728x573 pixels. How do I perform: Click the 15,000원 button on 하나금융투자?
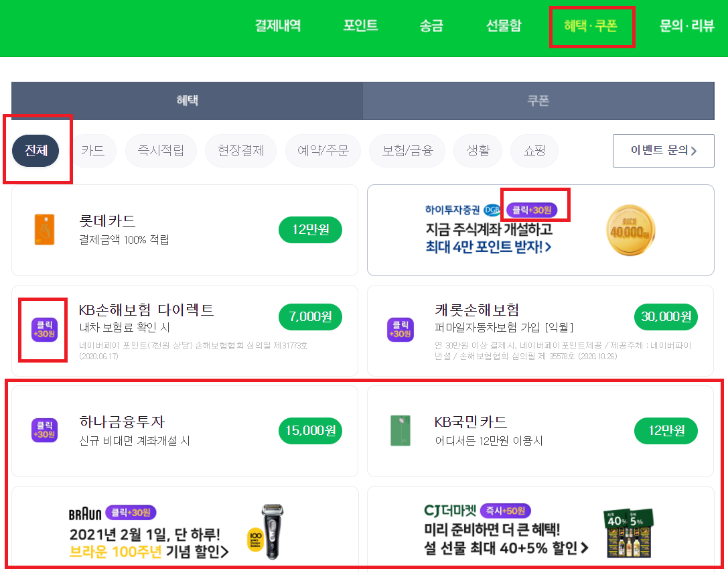(310, 431)
